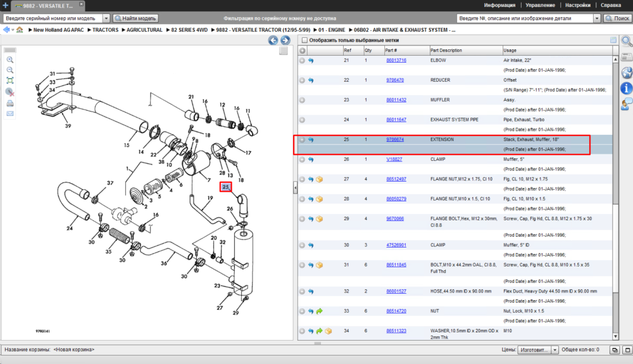Open the serial number model dropdown arrow
The image size is (633, 364).
[x=106, y=18]
